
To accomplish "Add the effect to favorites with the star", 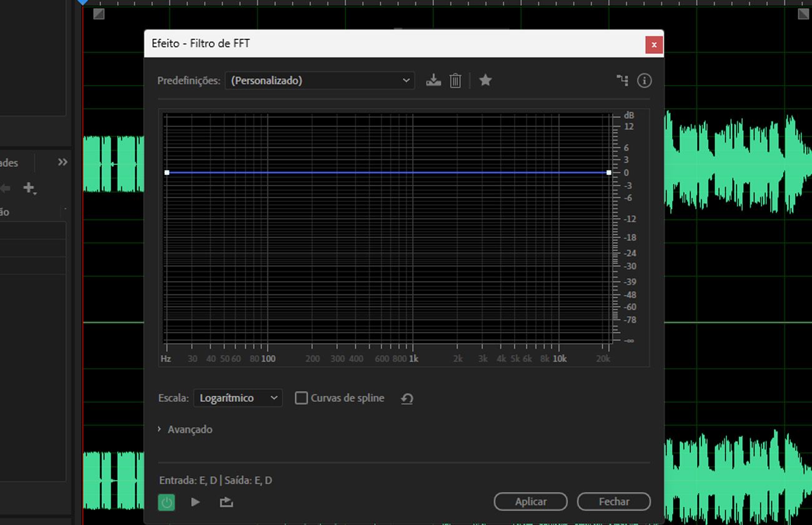I will [x=485, y=80].
